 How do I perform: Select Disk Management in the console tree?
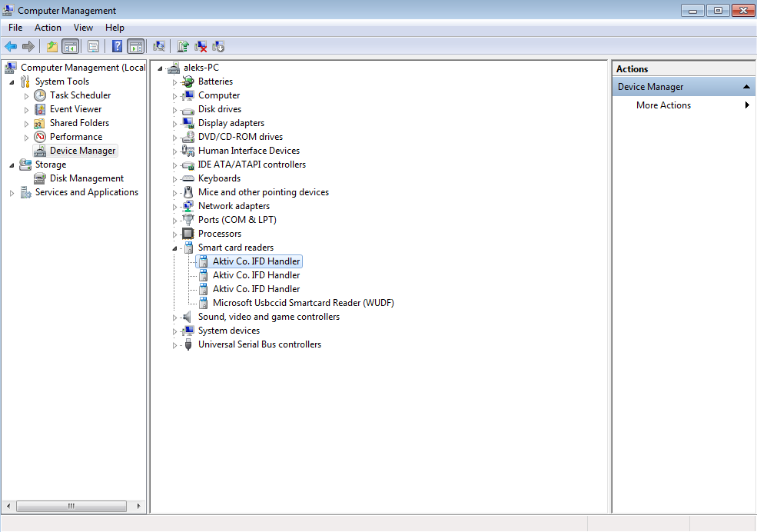86,178
